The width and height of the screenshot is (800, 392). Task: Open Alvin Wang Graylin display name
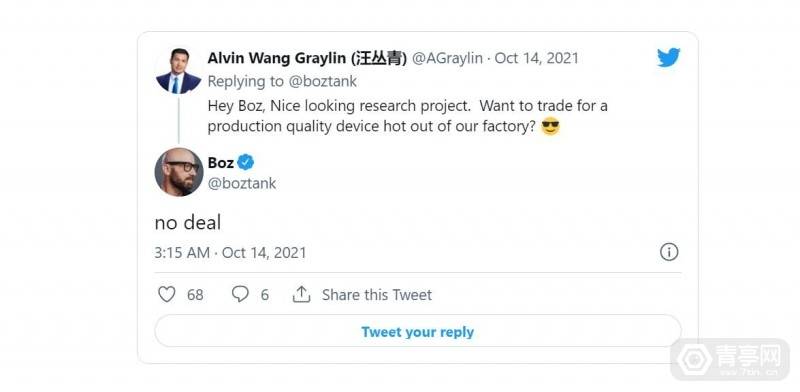point(307,58)
